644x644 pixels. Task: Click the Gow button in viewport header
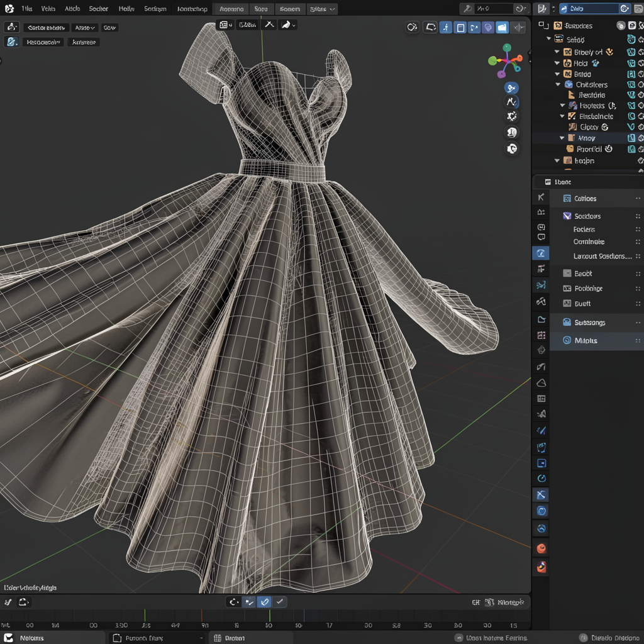coord(109,28)
